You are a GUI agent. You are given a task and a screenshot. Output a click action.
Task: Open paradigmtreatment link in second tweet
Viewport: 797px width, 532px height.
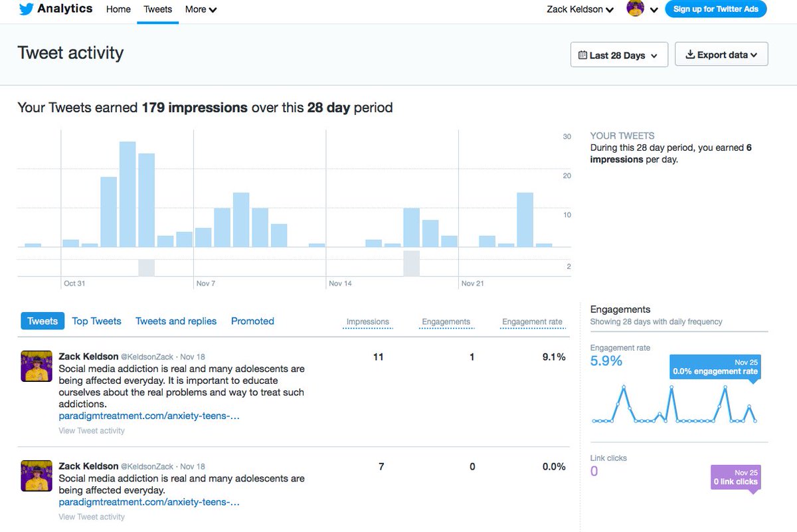tap(149, 502)
